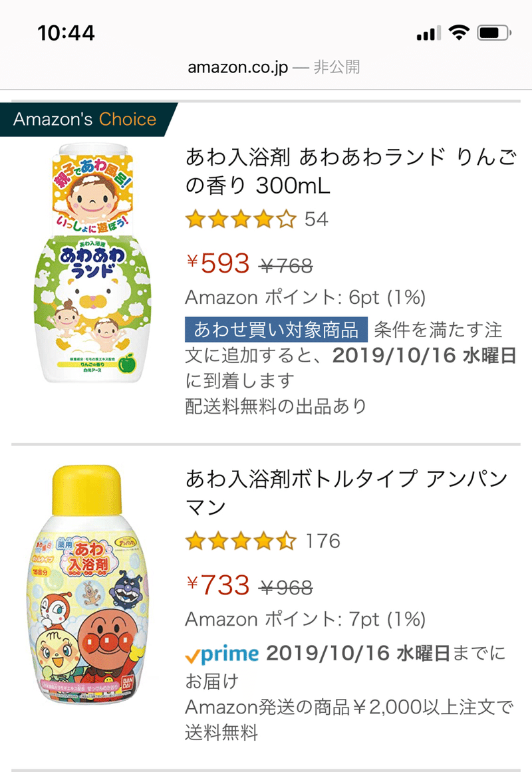Tap the cellular signal bars icon
Viewport: 532px width, 772px height.
[428, 33]
